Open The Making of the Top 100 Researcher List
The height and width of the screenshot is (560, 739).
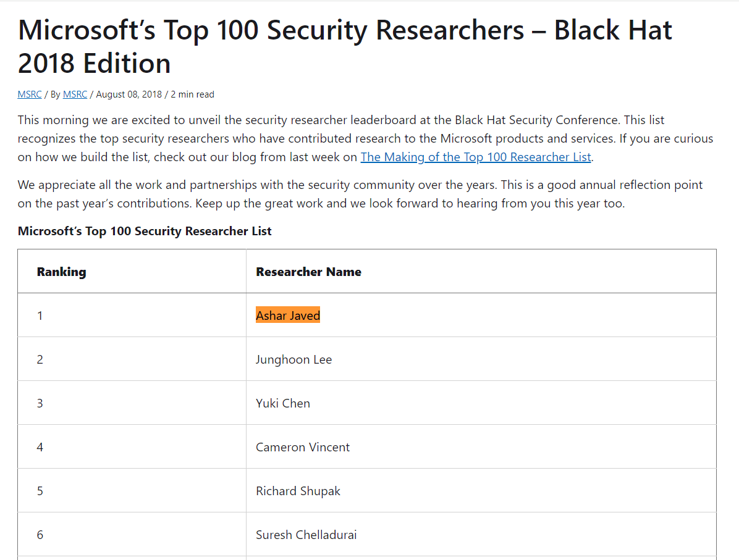point(476,157)
